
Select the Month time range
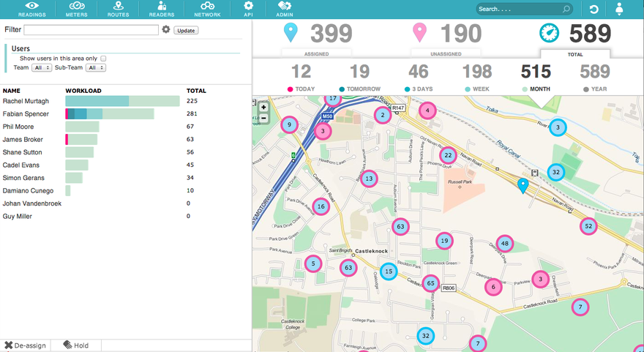pos(536,78)
